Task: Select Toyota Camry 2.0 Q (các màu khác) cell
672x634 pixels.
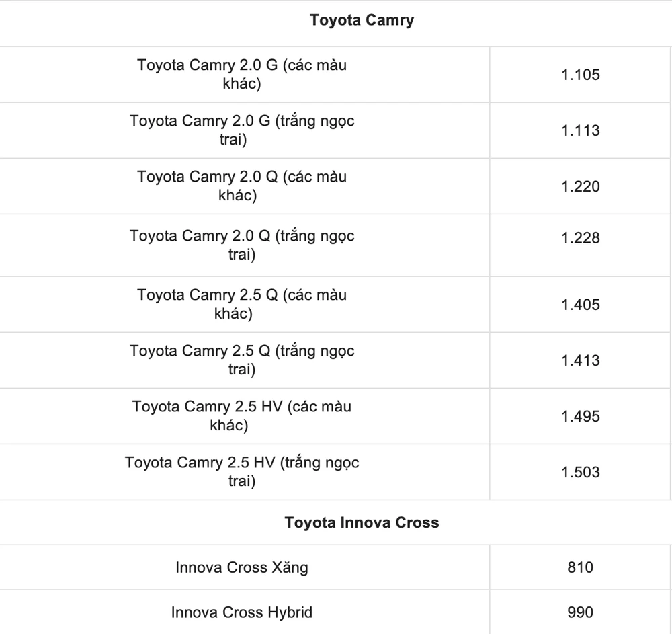Action: click(242, 186)
